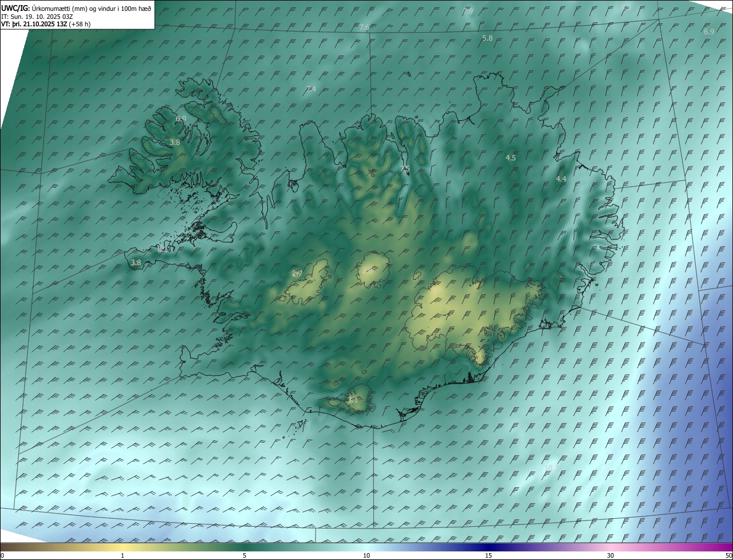Click the 4.4 value label
Screen dimensions: 733x560
pos(561,179)
